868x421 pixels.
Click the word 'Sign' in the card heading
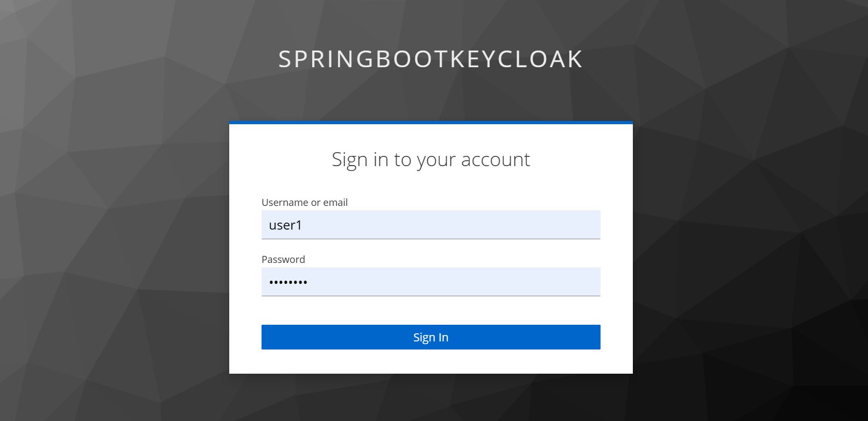tap(349, 160)
